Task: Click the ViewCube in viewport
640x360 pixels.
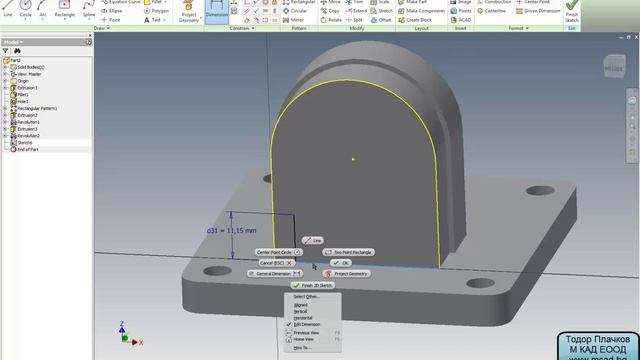Action: tap(614, 66)
